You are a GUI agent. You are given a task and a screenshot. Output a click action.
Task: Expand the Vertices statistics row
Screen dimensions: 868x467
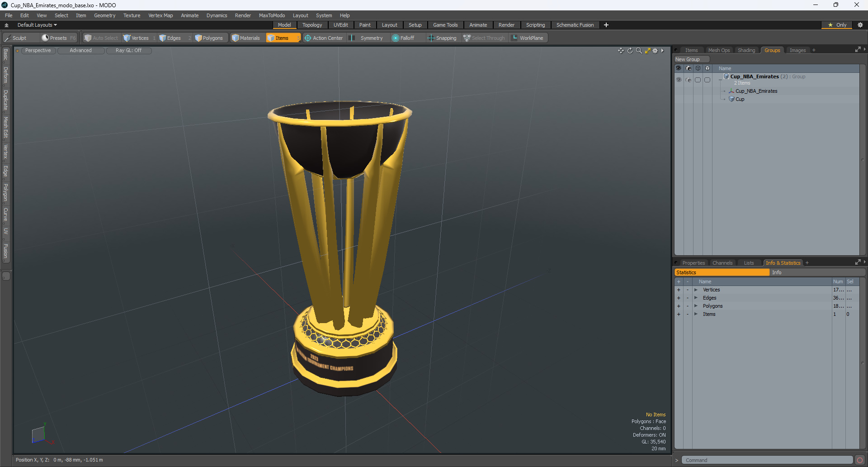coord(696,290)
